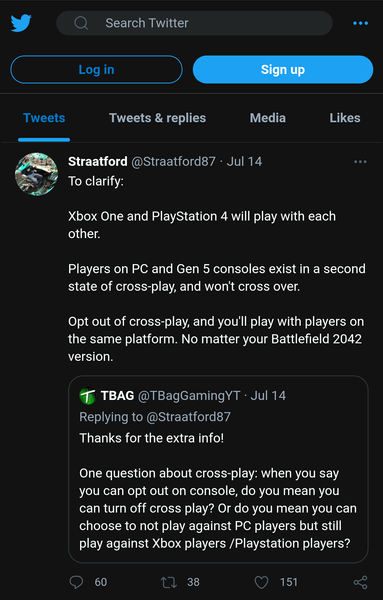Image resolution: width=383 pixels, height=600 pixels.
Task: Open the tweet's more options menu
Action: click(x=360, y=162)
